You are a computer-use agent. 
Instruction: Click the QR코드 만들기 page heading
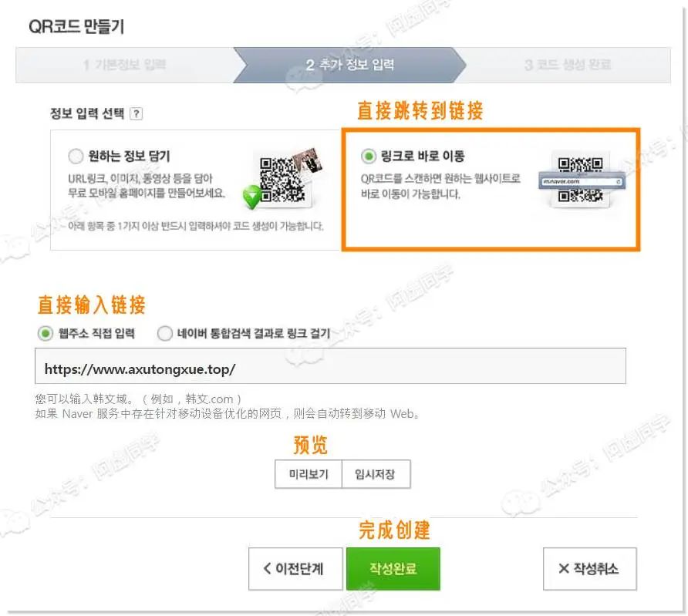point(76,27)
